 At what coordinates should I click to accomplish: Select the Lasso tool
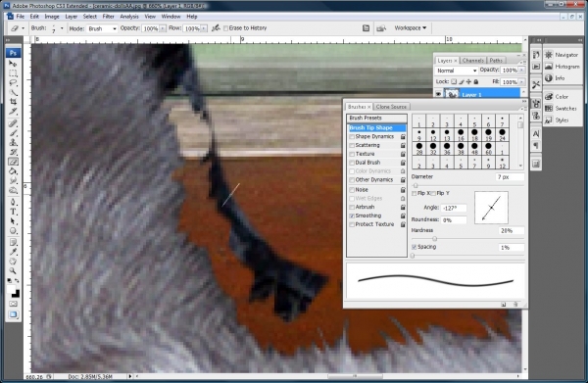(13, 82)
